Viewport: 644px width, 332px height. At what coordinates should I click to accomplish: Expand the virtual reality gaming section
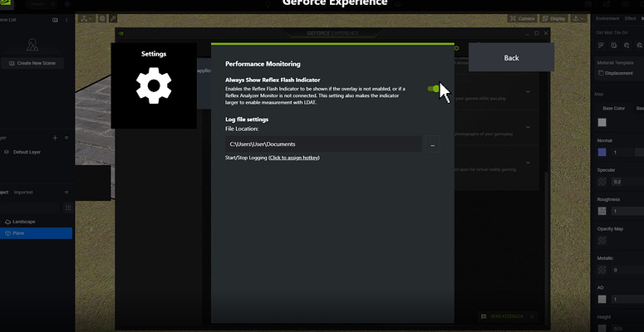pyautogui.click(x=528, y=163)
